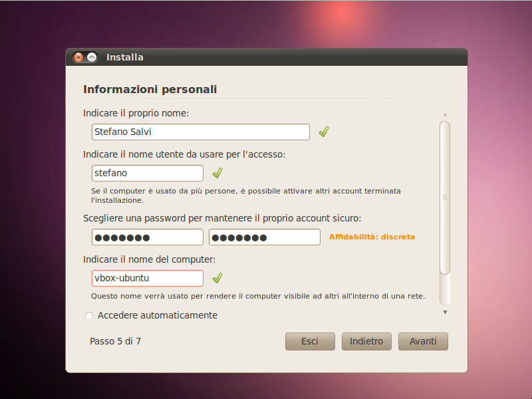Focus the password confirmation field
Viewport: 532px width, 399px height.
[x=265, y=237]
